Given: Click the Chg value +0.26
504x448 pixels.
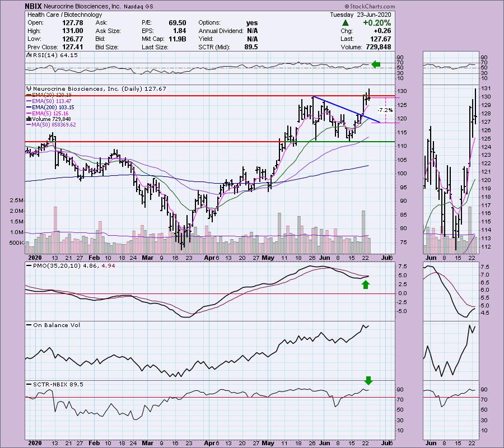Looking at the screenshot, I should (x=382, y=31).
